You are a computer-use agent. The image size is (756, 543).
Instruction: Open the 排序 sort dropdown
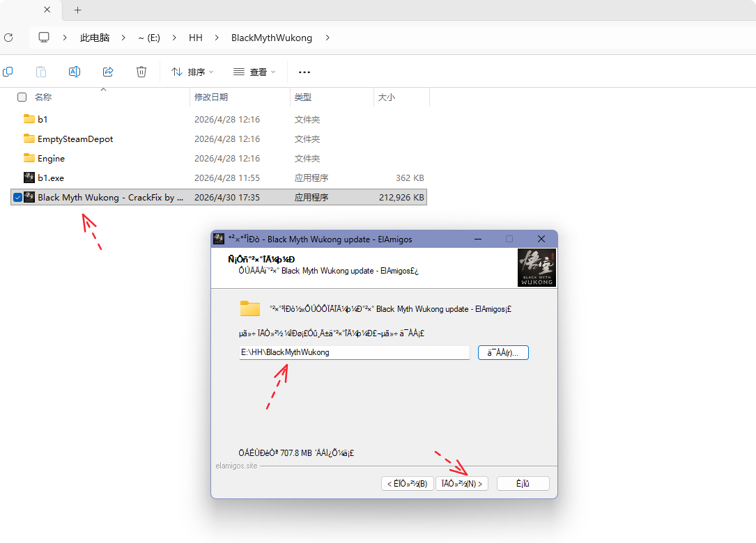[x=192, y=72]
